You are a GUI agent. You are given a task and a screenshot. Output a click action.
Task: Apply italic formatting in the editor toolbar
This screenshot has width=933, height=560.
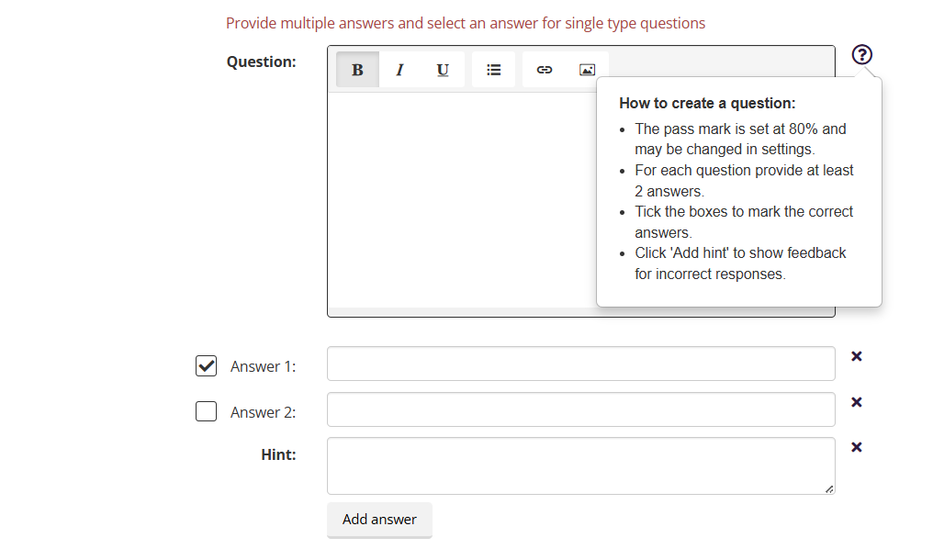[x=399, y=70]
